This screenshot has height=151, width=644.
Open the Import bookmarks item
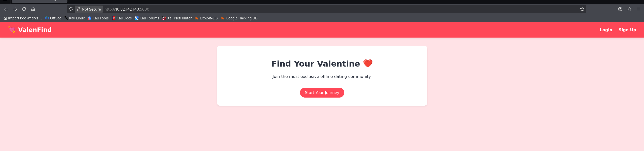(22, 18)
